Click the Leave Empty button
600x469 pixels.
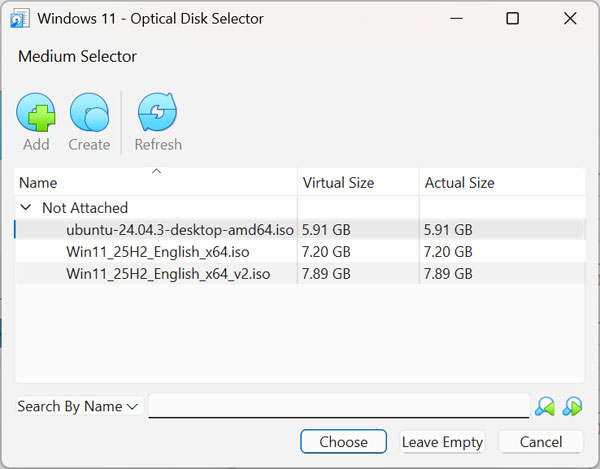click(442, 442)
